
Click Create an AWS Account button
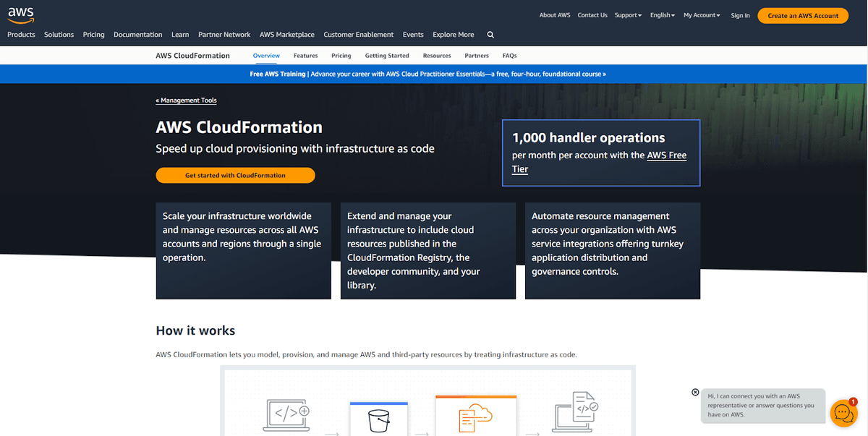(803, 15)
